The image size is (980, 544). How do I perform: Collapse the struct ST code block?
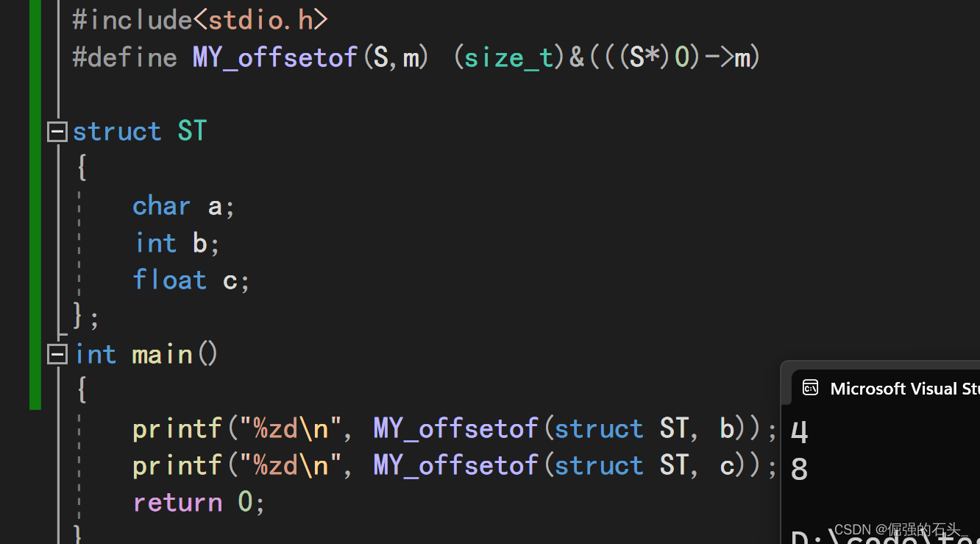tap(57, 132)
